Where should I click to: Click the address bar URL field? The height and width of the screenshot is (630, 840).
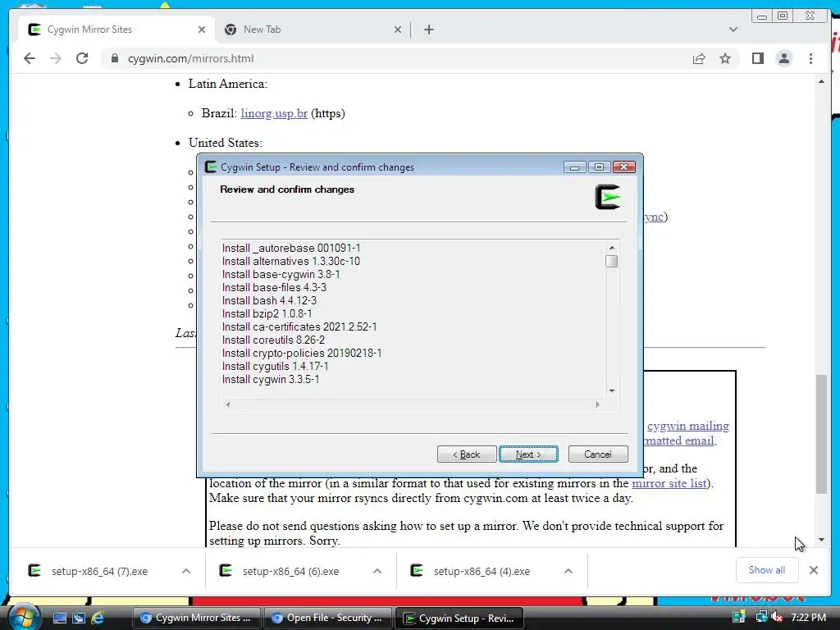point(396,58)
